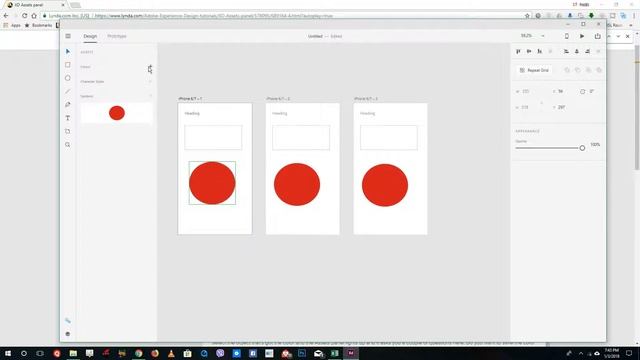Align selection to bottom edge
Viewport: 640px width, 360px height.
pyautogui.click(x=540, y=51)
